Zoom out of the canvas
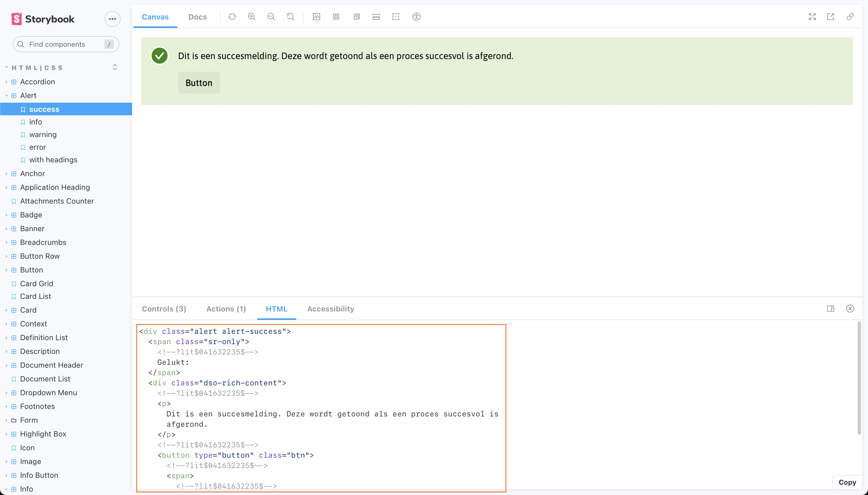 coord(271,17)
